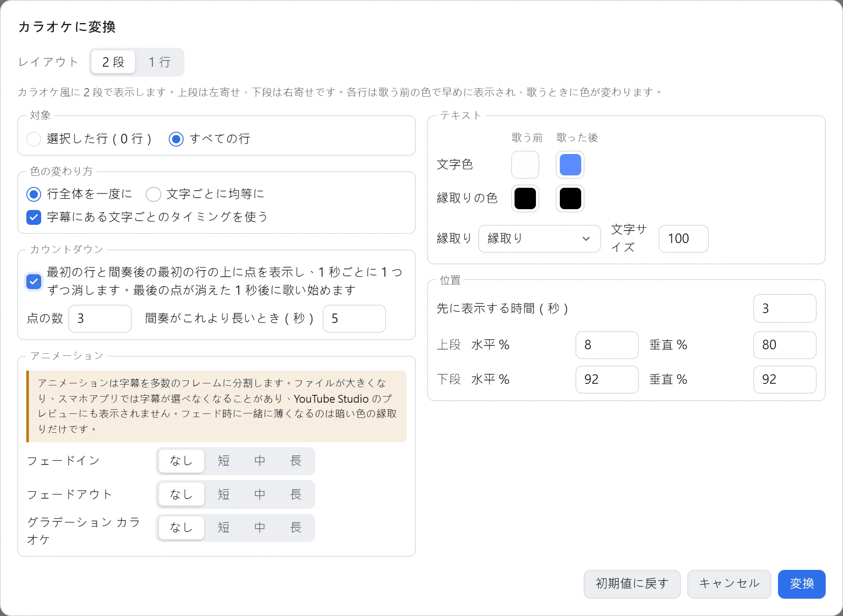Toggle 字幕にある文字ごとのタイミングを使う checkbox

(x=34, y=217)
